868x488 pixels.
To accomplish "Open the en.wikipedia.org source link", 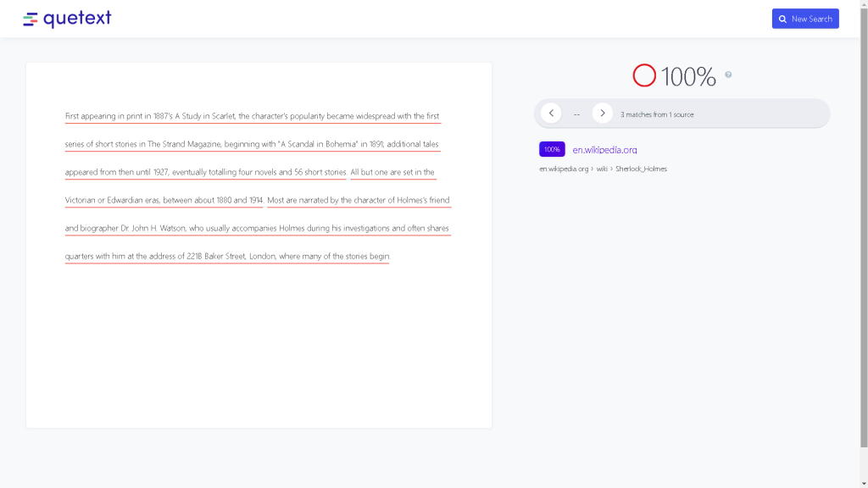I will click(604, 150).
